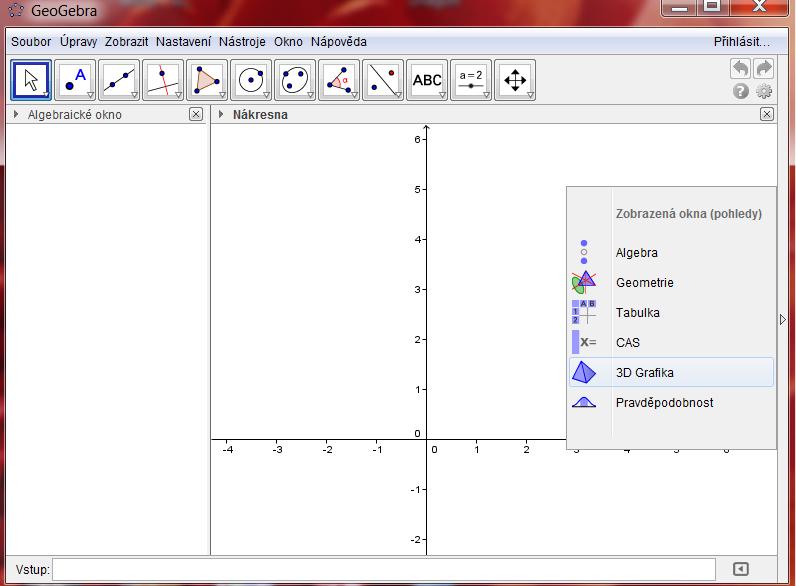Choose the Algebra perspective label
The height and width of the screenshot is (586, 796).
coord(637,252)
